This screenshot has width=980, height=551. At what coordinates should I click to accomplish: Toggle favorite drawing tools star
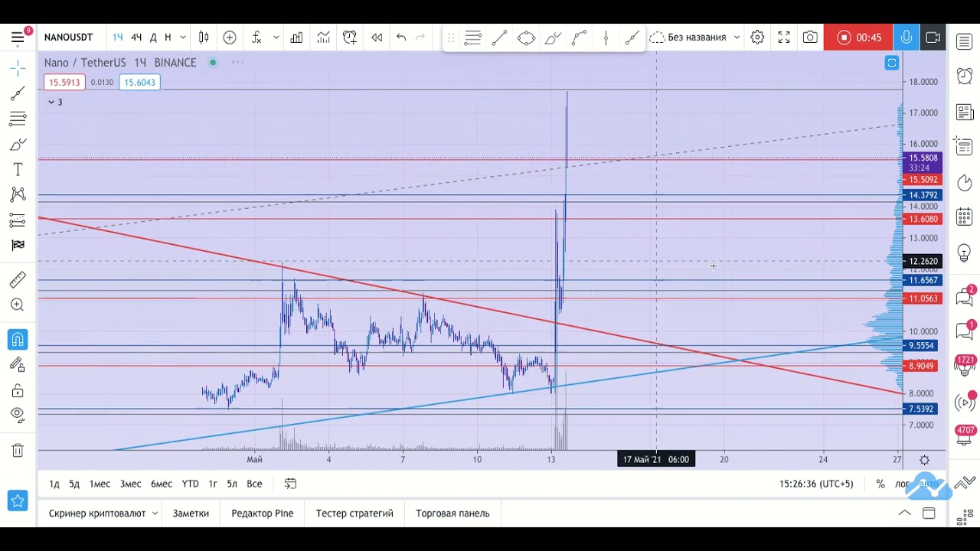pos(18,501)
